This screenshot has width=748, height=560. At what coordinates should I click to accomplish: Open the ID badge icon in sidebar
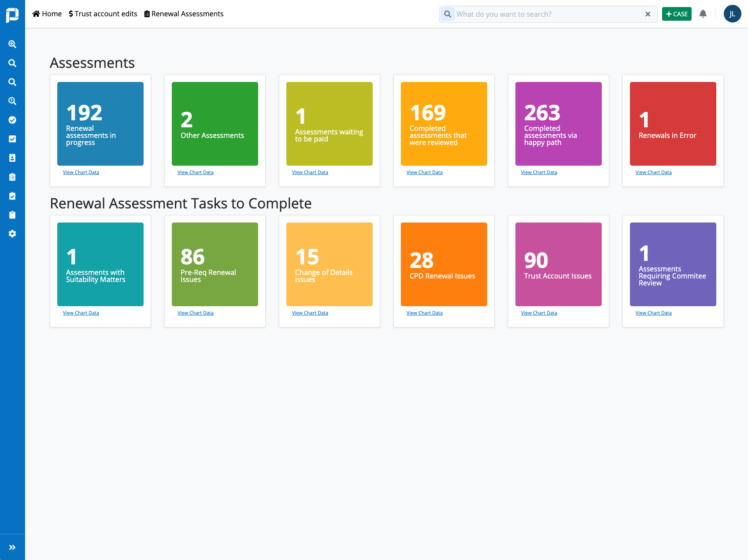12,158
